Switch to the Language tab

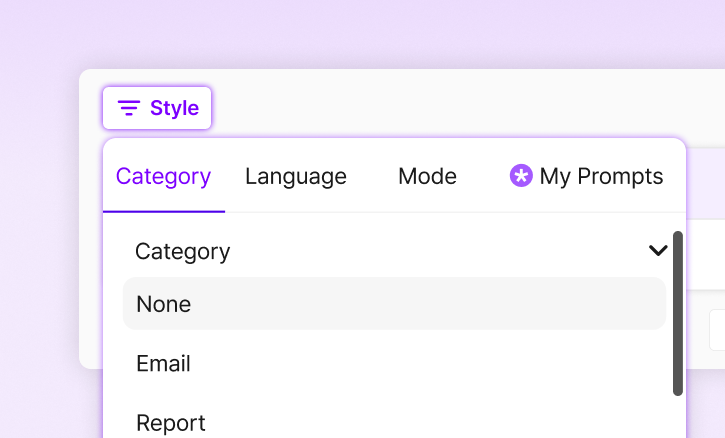click(296, 177)
